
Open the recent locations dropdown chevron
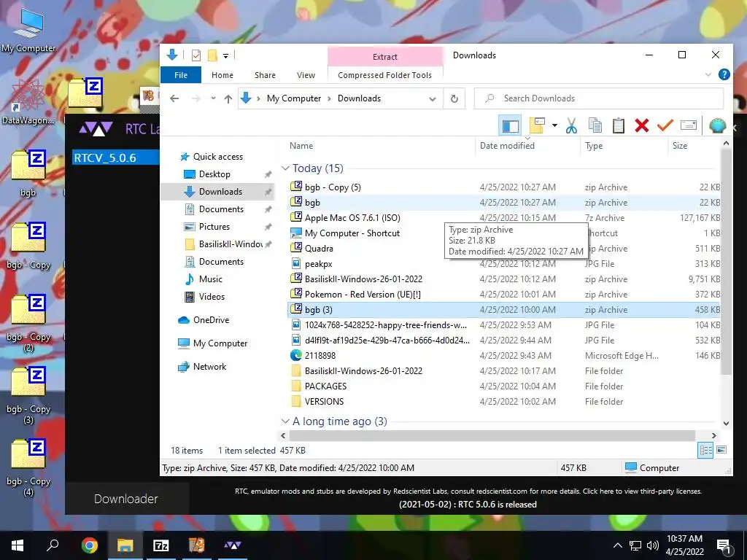[213, 98]
